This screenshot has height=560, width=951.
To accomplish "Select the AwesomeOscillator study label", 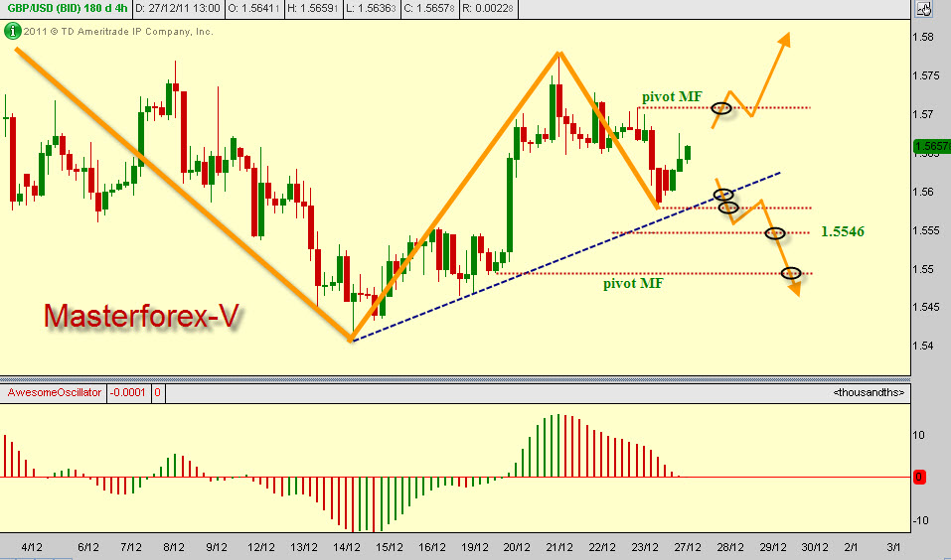I will (55, 393).
